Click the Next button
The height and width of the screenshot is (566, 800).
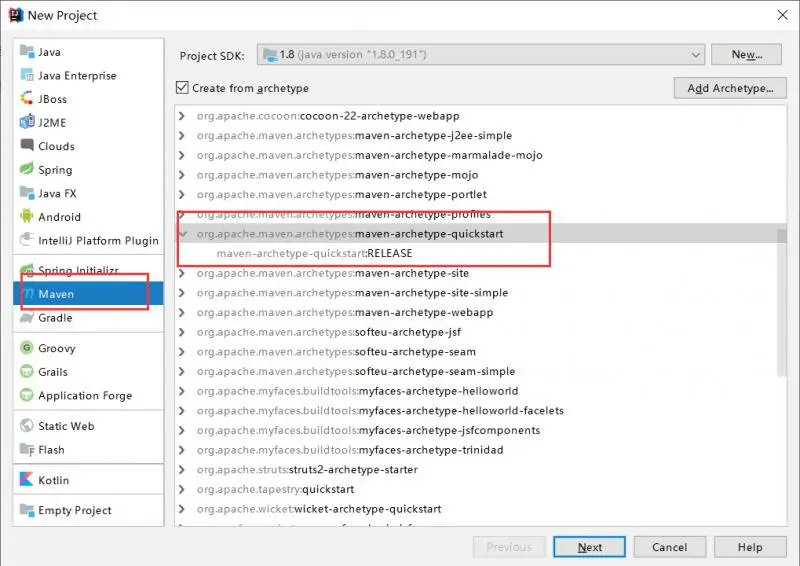tap(589, 547)
